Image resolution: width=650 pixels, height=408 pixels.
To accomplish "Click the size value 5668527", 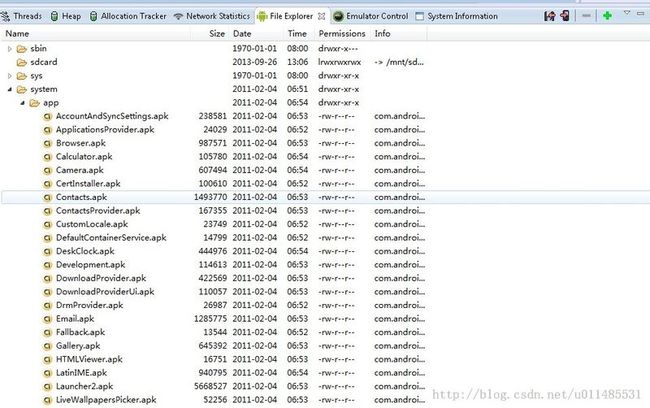I will 210,386.
